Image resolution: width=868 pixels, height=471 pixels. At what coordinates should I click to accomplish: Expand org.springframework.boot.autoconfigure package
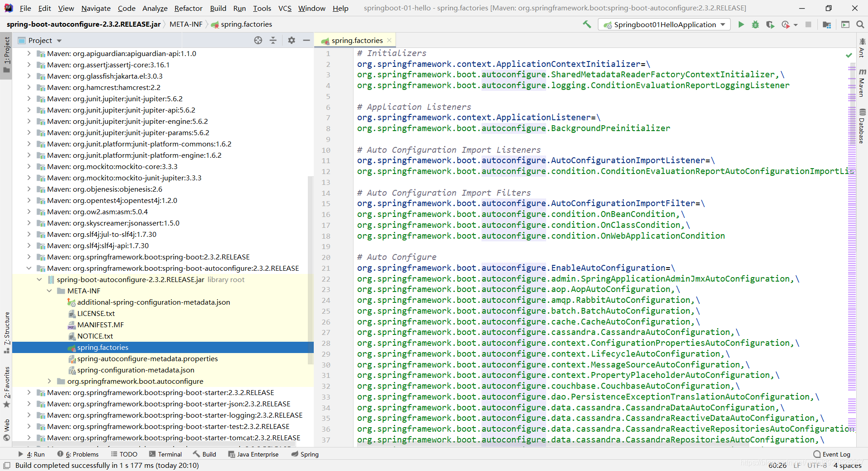point(49,381)
